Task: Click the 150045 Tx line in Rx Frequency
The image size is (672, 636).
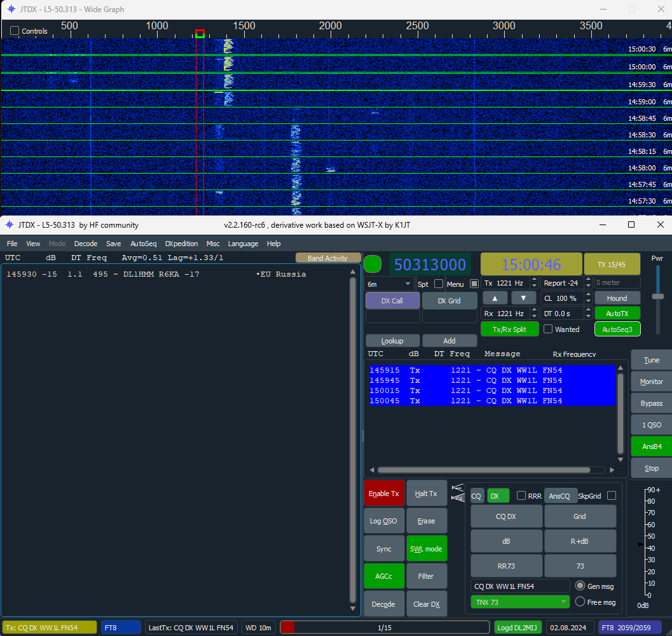Action: tap(491, 401)
